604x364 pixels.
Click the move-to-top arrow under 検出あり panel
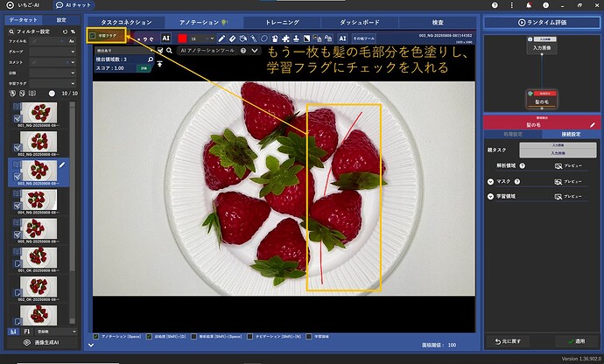(159, 64)
